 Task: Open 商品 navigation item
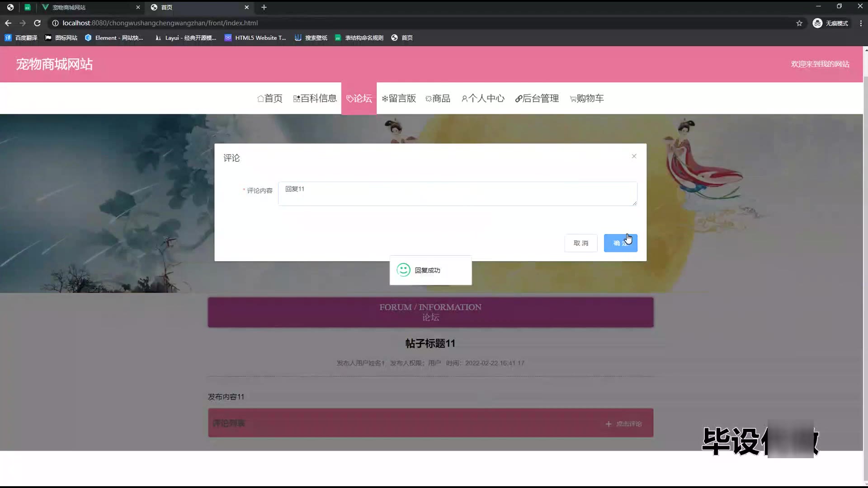pos(438,99)
